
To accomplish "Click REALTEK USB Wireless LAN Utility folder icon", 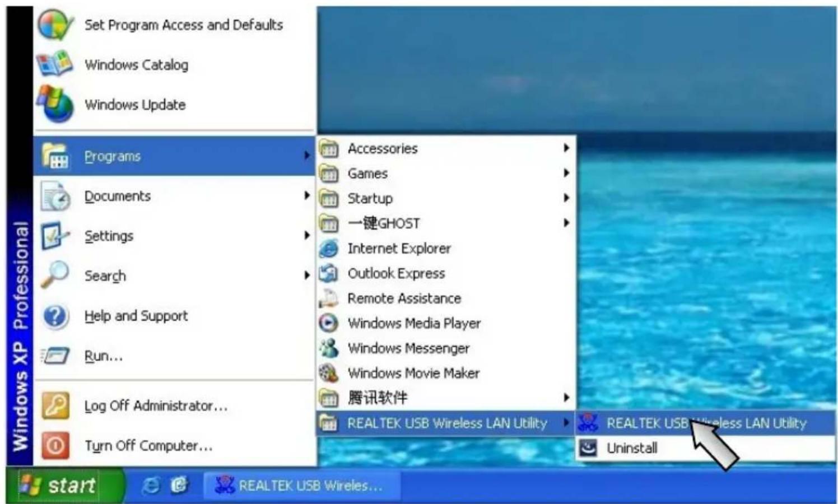I will pyautogui.click(x=329, y=423).
